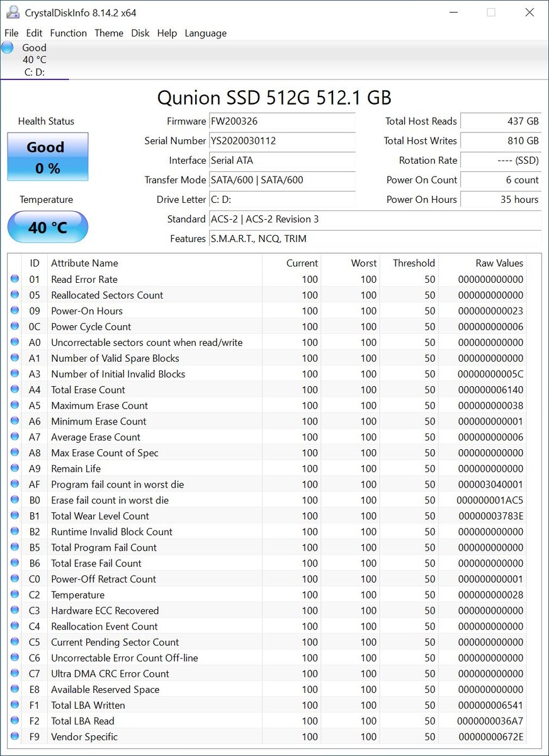549x756 pixels.
Task: Click the status orb beside Total Erase Count
Action: pos(14,389)
